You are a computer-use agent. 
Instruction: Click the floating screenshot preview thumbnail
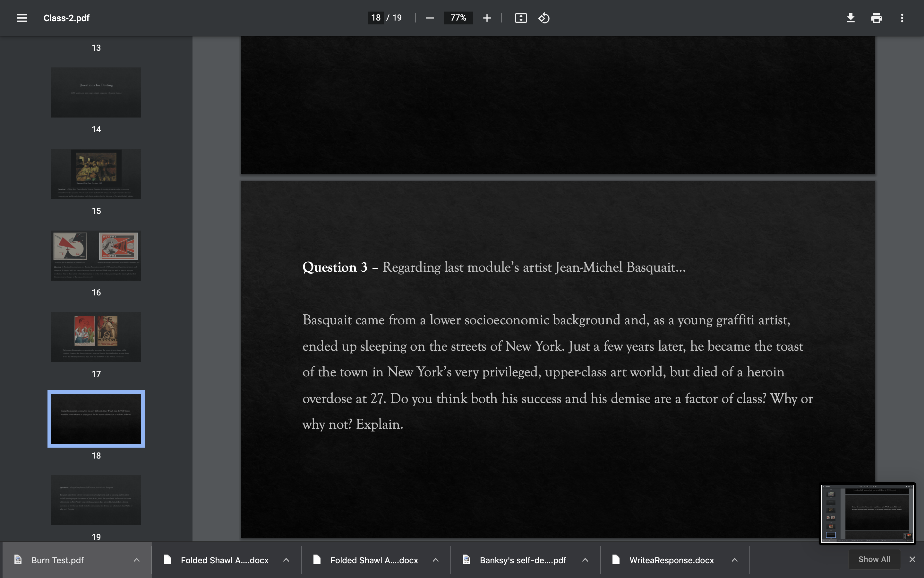[868, 513]
